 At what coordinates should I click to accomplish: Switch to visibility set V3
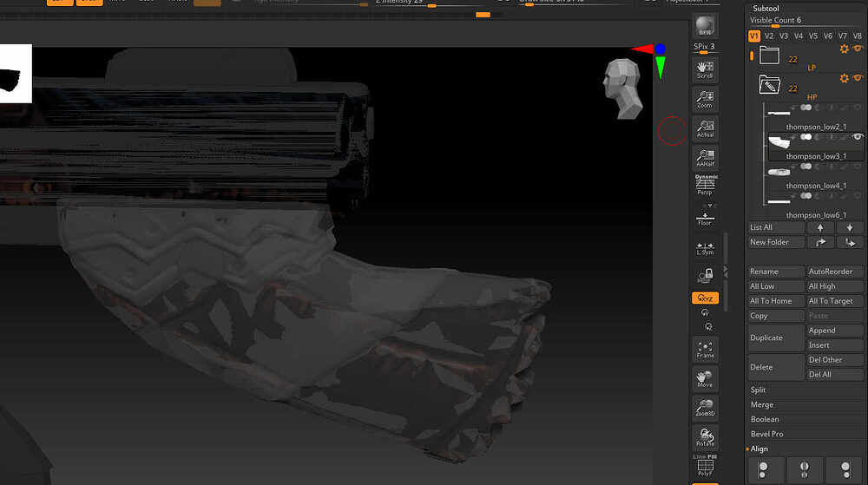tap(783, 36)
